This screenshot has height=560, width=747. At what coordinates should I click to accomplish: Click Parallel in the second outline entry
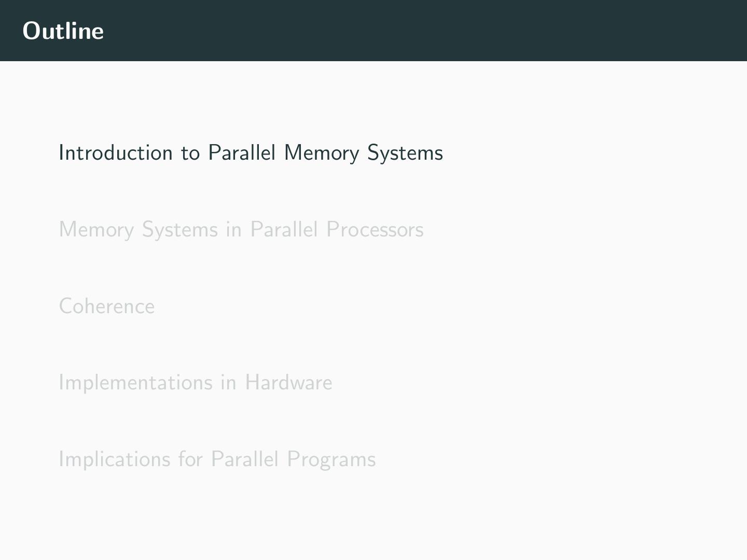click(x=283, y=230)
